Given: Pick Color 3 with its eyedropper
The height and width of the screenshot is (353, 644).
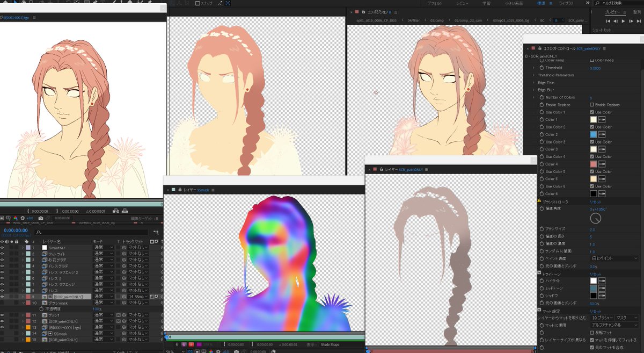Looking at the screenshot, I should (x=602, y=149).
